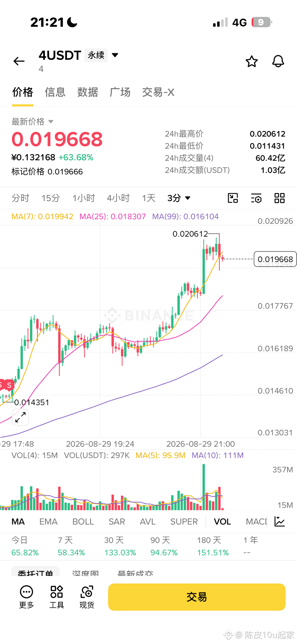Select the 1天 timeframe
The height and width of the screenshot is (644, 297).
[148, 198]
